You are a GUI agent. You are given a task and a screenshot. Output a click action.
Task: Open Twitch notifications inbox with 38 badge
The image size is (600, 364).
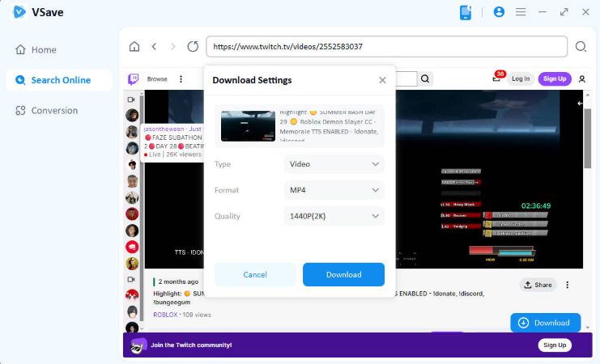[496, 78]
